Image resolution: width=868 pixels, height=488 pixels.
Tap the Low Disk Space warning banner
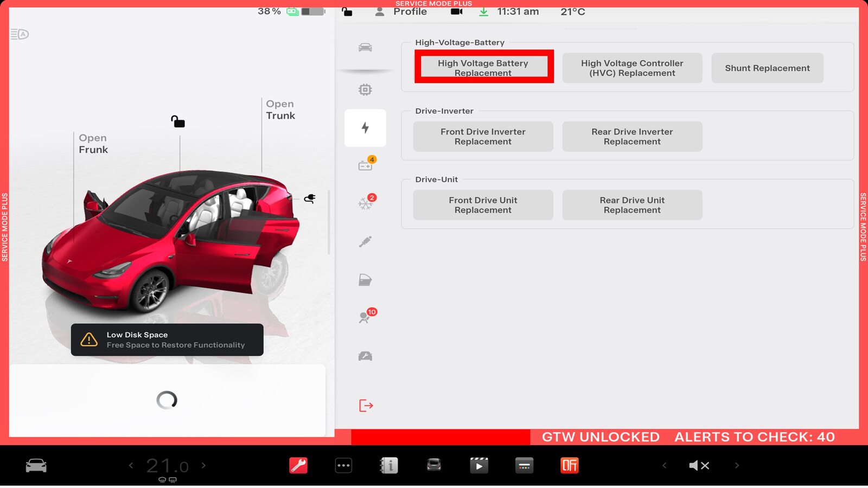(x=167, y=340)
